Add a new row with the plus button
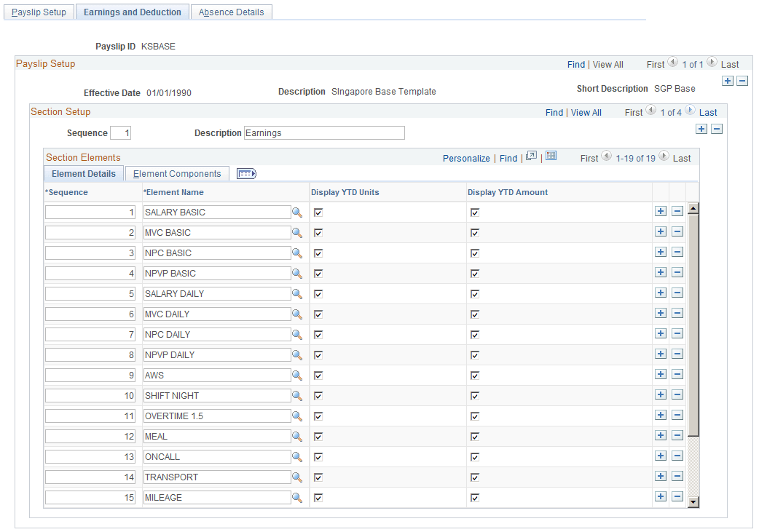 click(701, 128)
